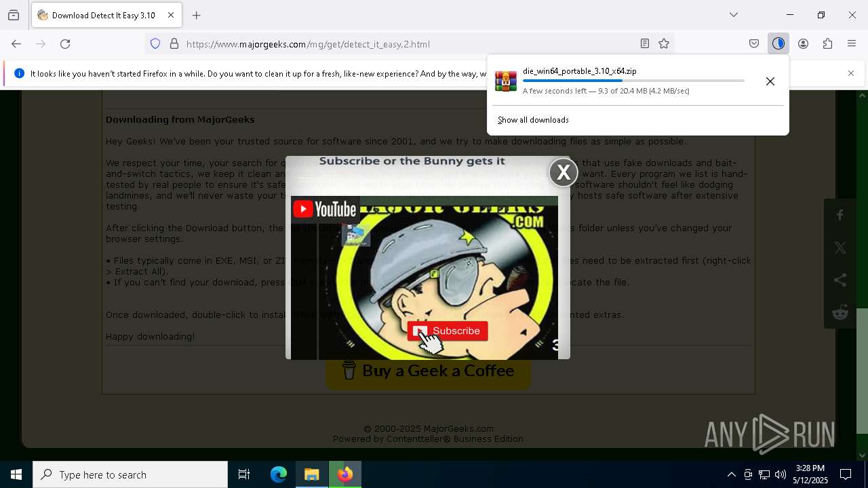Open Task View on taskbar

(244, 474)
